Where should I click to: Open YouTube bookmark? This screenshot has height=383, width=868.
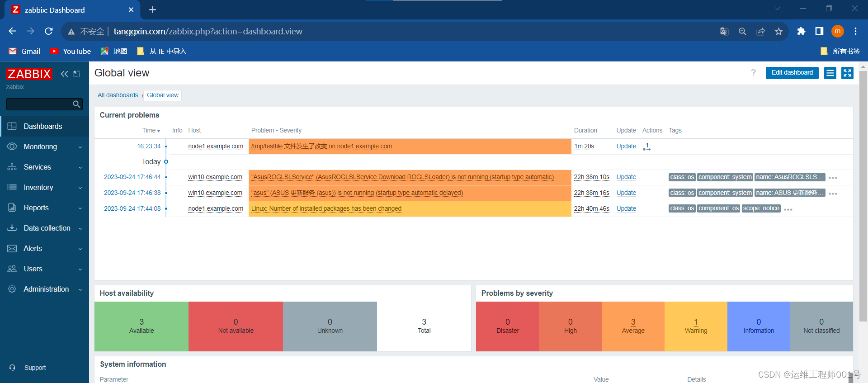pyautogui.click(x=70, y=51)
